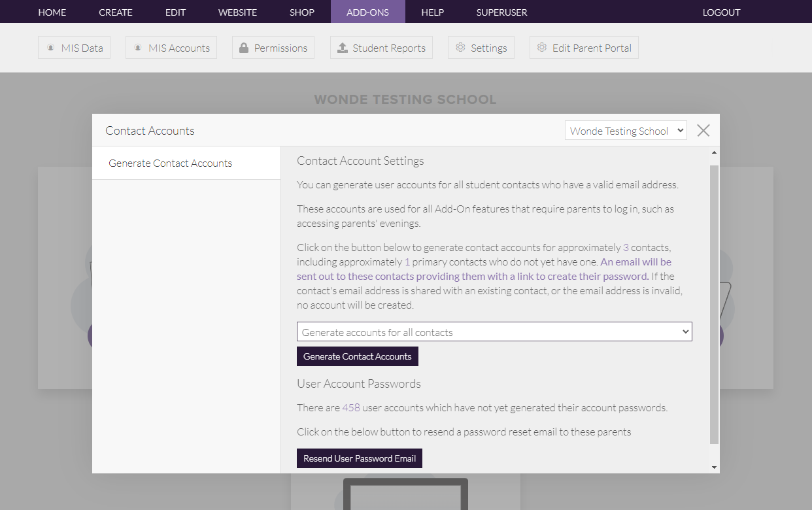Click the Student Reports upload icon
The height and width of the screenshot is (510, 812).
(343, 48)
